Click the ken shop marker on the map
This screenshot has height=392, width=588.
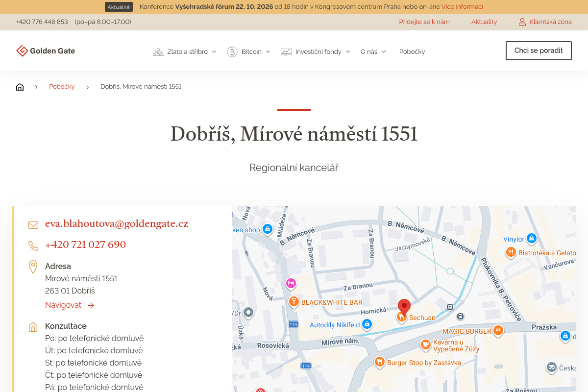267,229
